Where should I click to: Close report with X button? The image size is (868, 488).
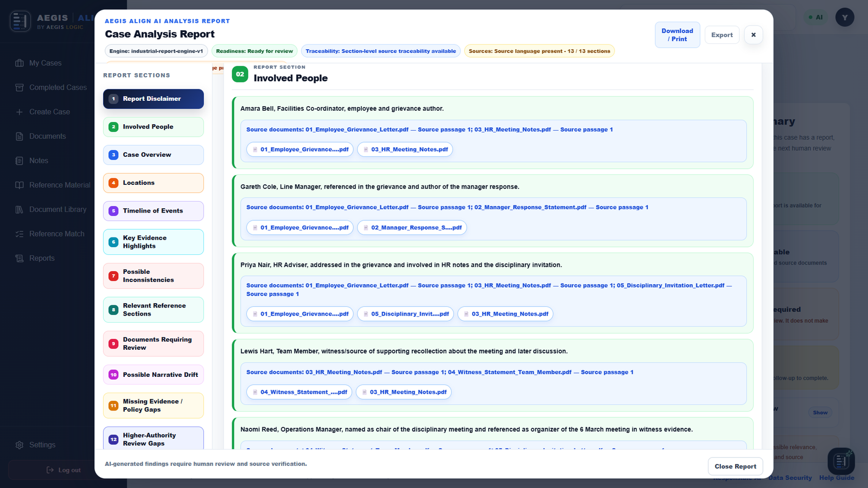754,35
